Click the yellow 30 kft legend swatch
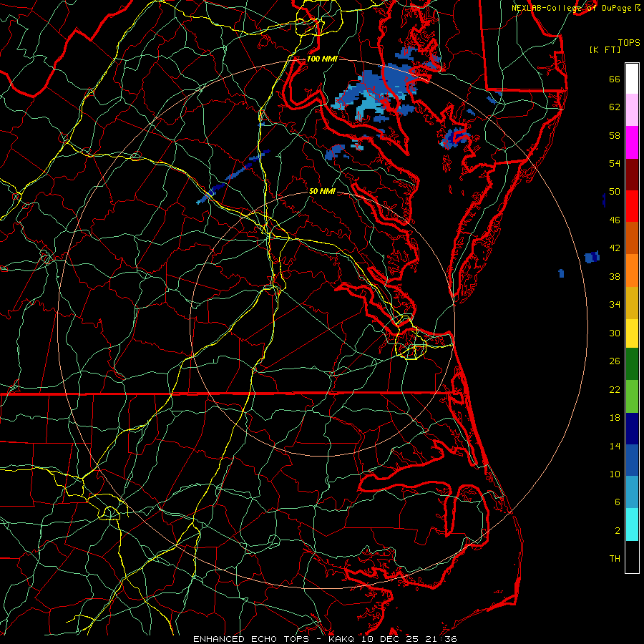This screenshot has height=644, width=644. (x=632, y=333)
